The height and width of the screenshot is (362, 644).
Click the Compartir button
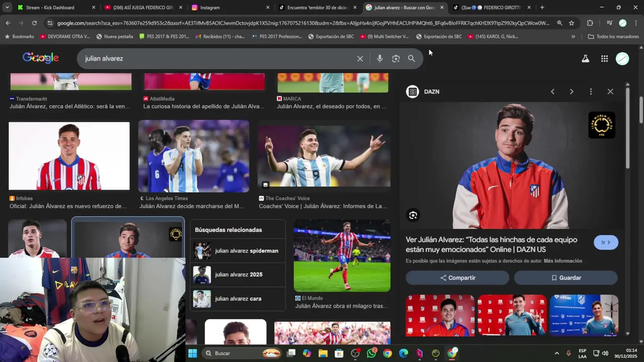pyautogui.click(x=458, y=278)
